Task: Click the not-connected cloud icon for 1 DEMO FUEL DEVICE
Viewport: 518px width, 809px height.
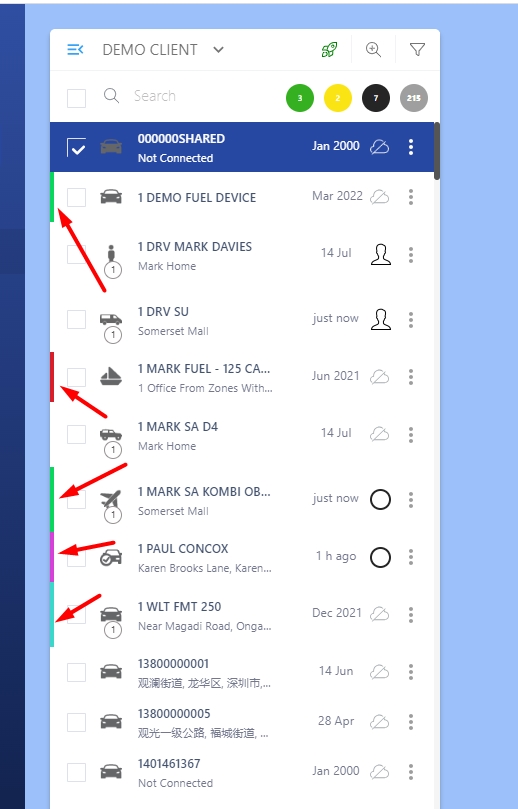Action: [x=380, y=197]
